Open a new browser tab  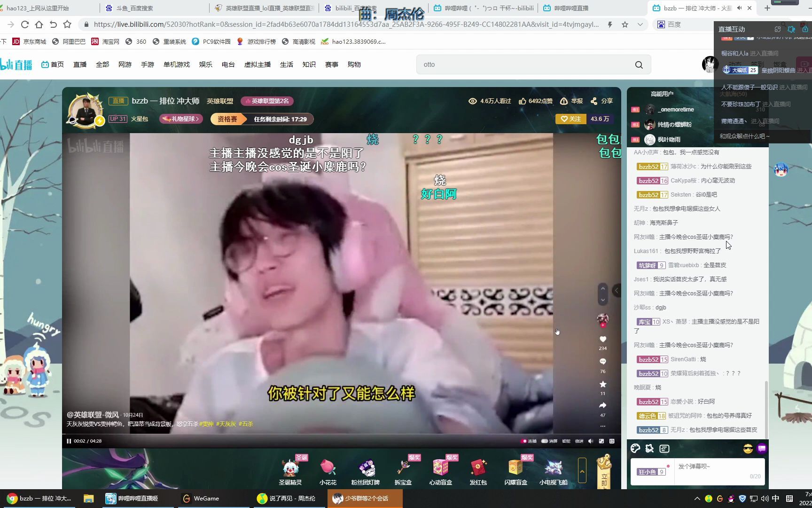(x=767, y=8)
